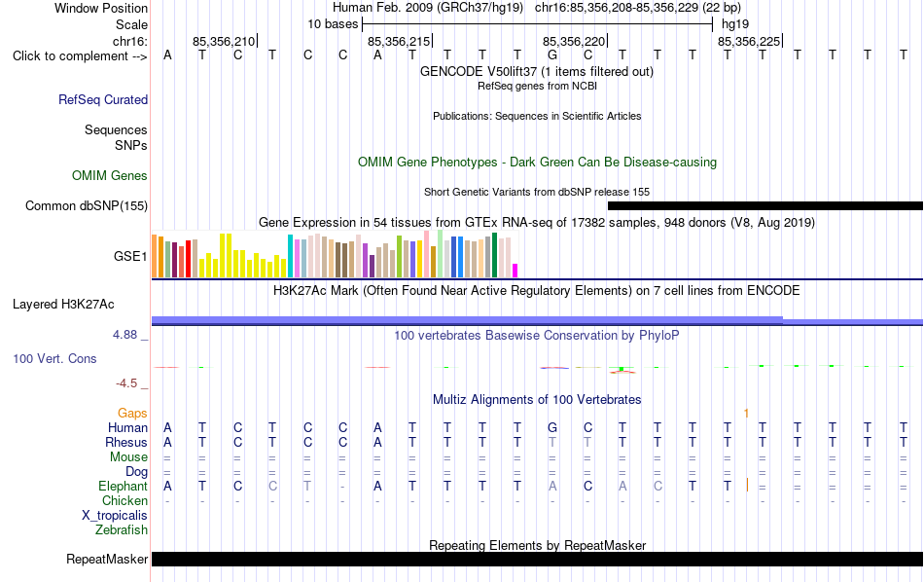This screenshot has height=582, width=924.
Task: Click the H3K27Ac Mark ENCODE track title
Action: pyautogui.click(x=536, y=291)
